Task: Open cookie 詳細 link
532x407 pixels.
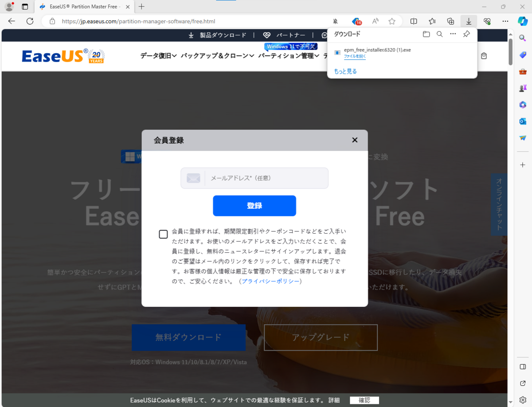Action: coord(334,400)
